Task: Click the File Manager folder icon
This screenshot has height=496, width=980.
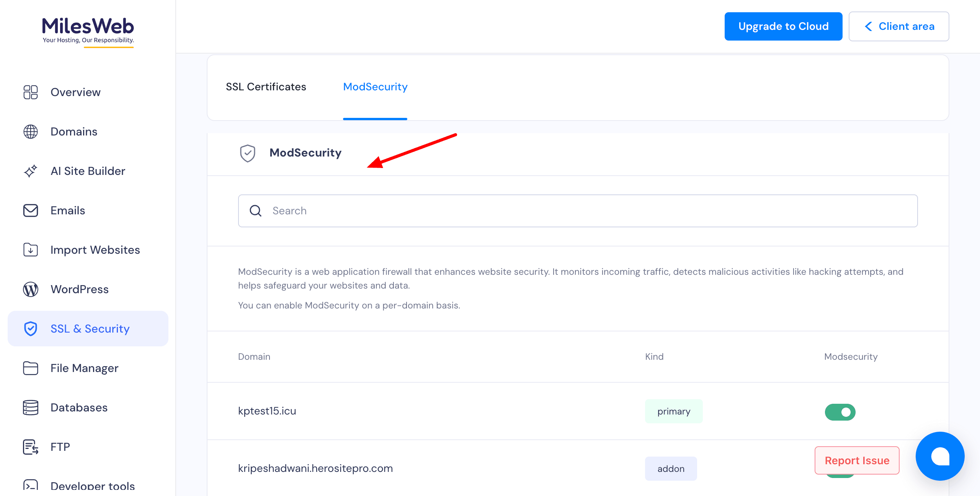Action: (31, 368)
